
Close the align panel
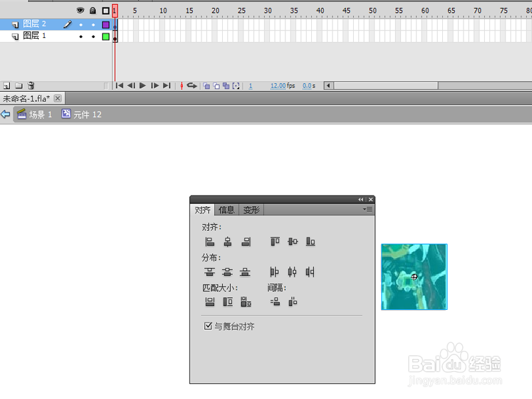pyautogui.click(x=371, y=199)
